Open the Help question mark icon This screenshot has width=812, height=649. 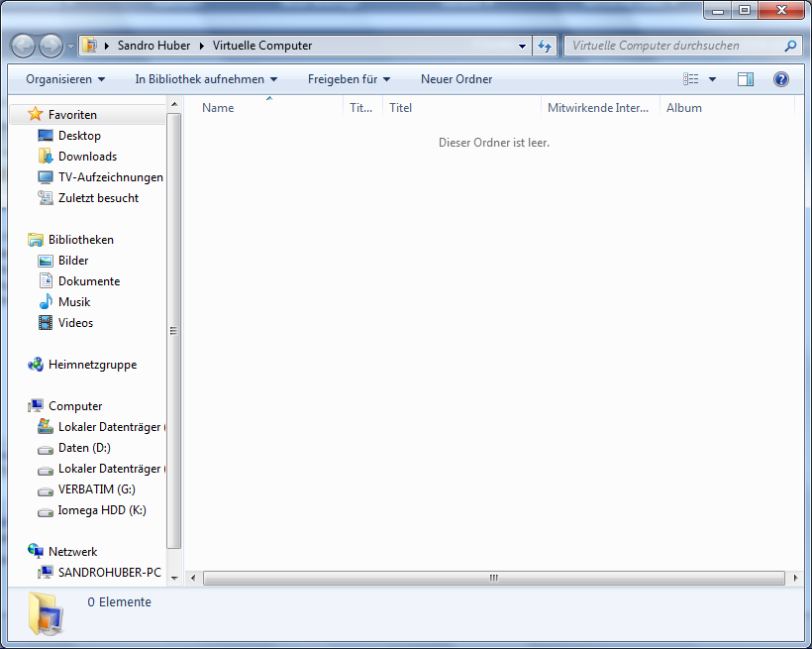coord(780,79)
